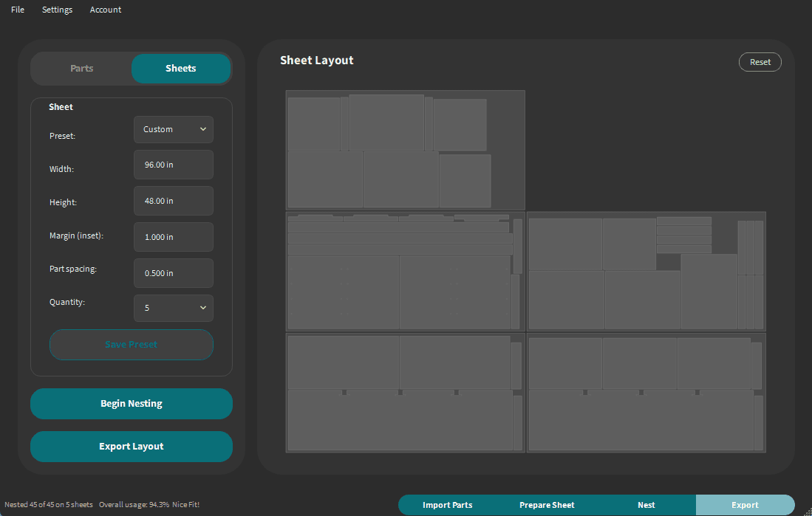Go to the Import Parts step
This screenshot has width=812, height=516.
click(x=448, y=505)
